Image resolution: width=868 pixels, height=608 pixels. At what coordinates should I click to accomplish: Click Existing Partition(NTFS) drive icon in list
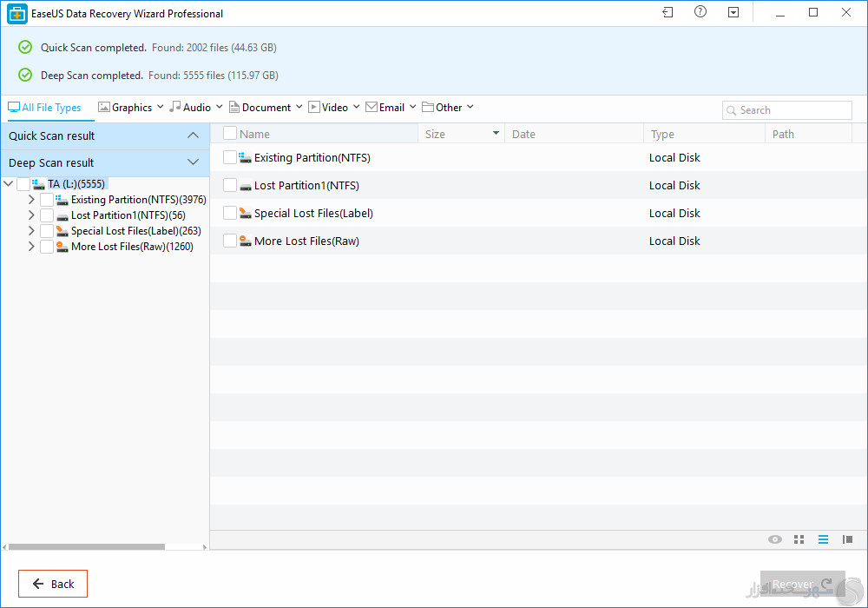tap(246, 158)
